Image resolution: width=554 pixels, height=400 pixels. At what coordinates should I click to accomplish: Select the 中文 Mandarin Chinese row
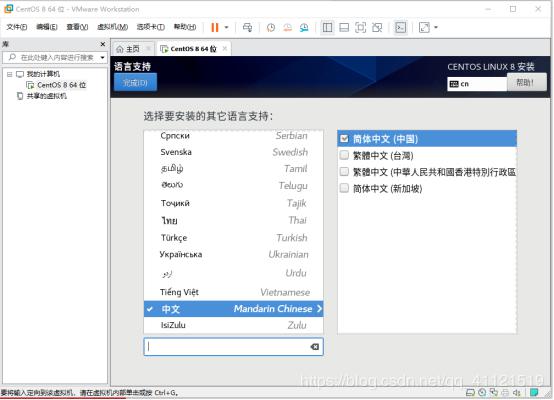click(234, 309)
